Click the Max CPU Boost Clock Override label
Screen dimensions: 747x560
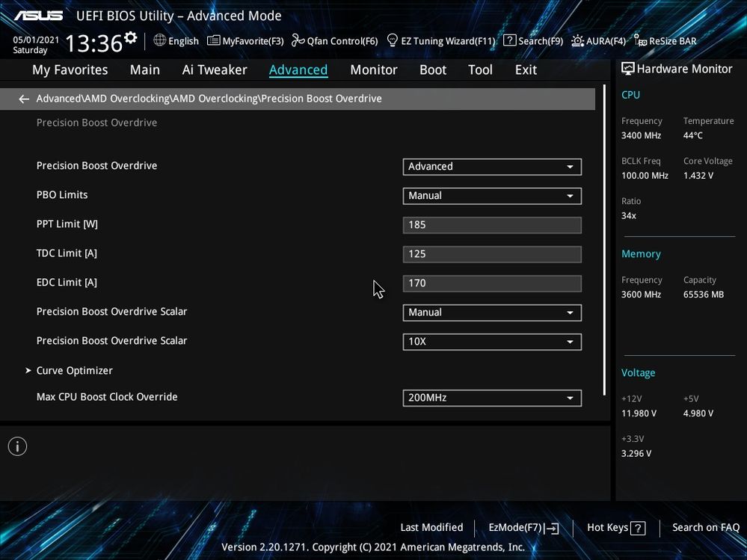pos(107,397)
